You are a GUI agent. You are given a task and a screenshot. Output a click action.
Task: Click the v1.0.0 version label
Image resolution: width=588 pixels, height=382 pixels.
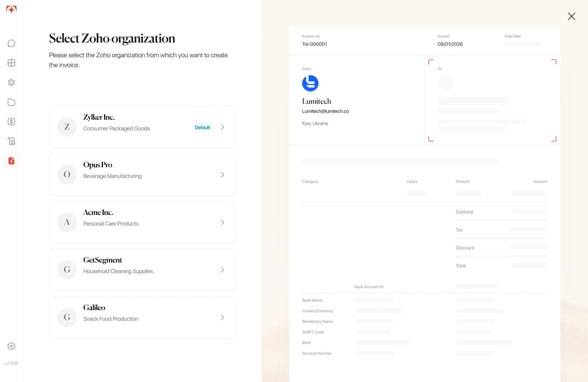click(x=11, y=363)
